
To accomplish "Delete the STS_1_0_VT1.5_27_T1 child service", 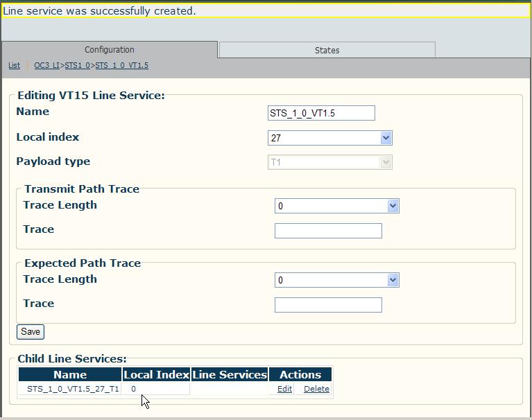I will [316, 389].
